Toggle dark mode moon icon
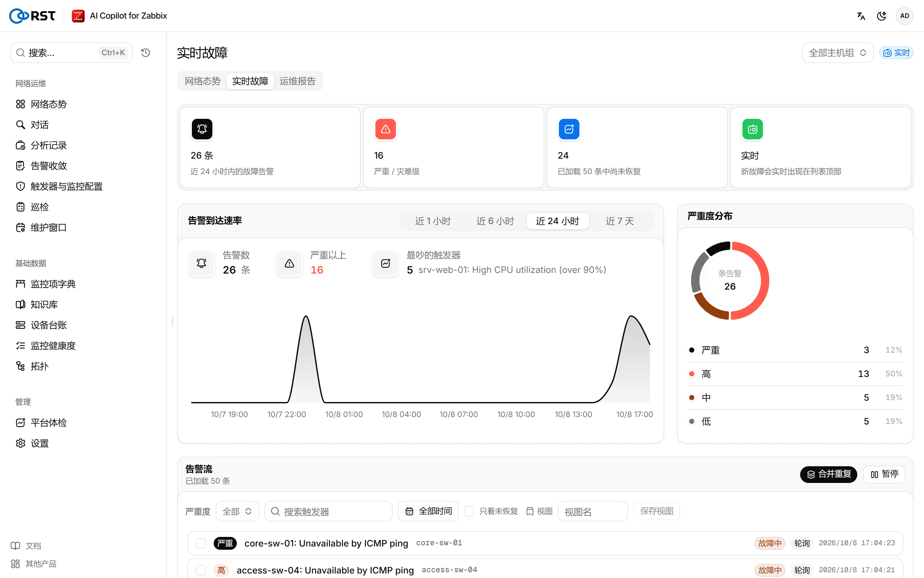Image resolution: width=924 pixels, height=578 pixels. coord(882,16)
